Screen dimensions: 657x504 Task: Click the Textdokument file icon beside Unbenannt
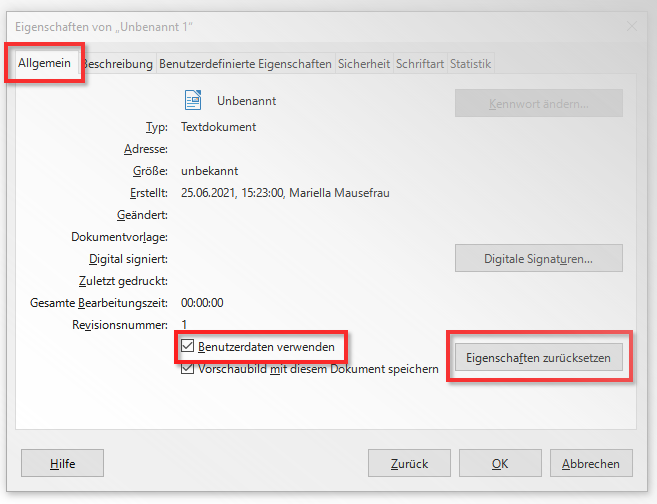point(193,100)
